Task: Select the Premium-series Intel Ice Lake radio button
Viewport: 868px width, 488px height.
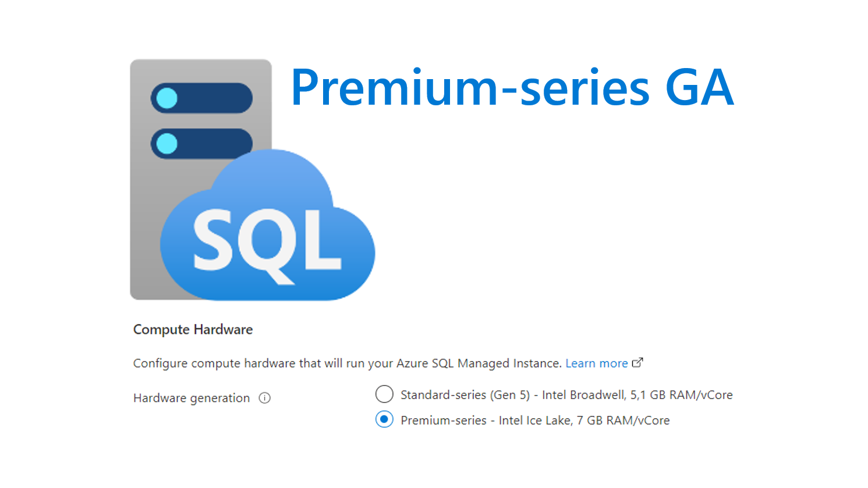Action: (384, 419)
